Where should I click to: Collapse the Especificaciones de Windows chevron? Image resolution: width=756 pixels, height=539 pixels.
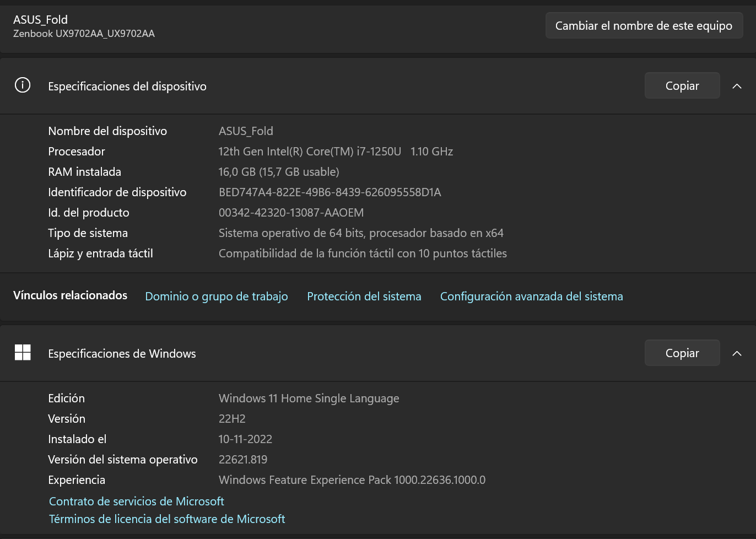pos(737,353)
